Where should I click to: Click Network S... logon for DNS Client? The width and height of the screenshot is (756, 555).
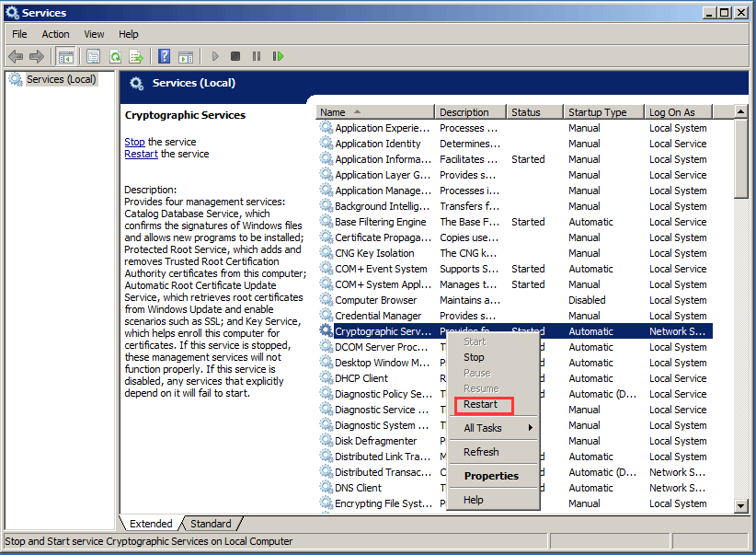coord(677,488)
